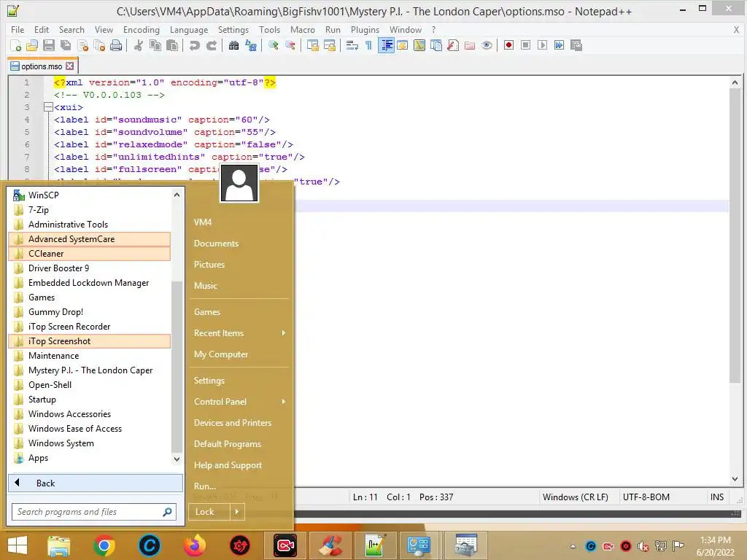
Task: Open Devices and Printers
Action: [233, 423]
